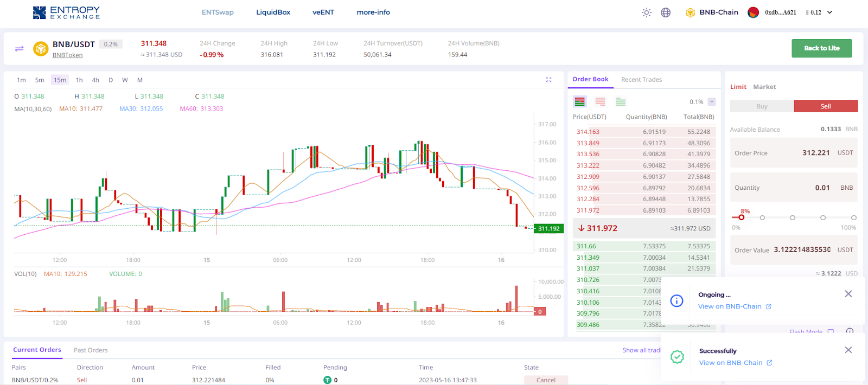
Task: Go to the veENT page
Action: click(323, 12)
